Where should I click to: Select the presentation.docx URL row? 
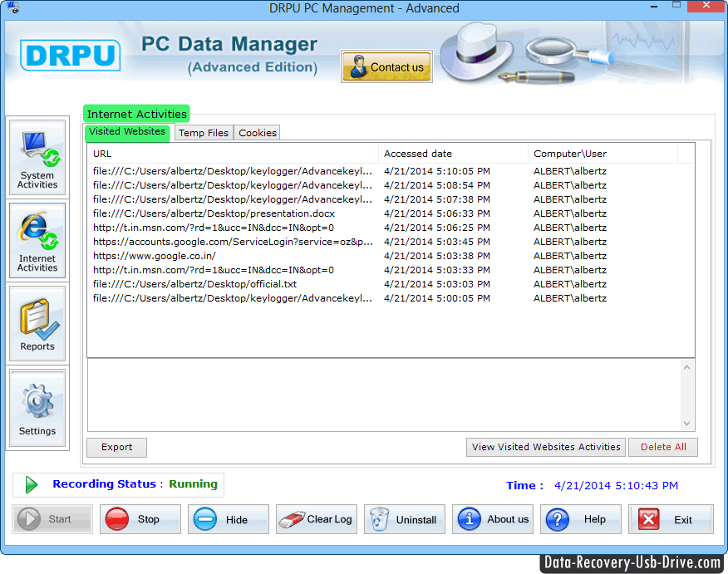tap(391, 213)
